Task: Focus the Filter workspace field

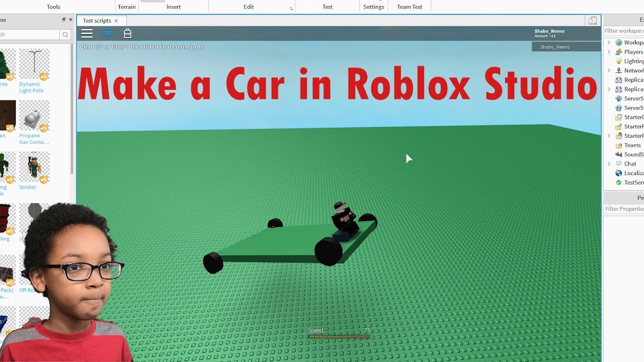Action: (624, 31)
